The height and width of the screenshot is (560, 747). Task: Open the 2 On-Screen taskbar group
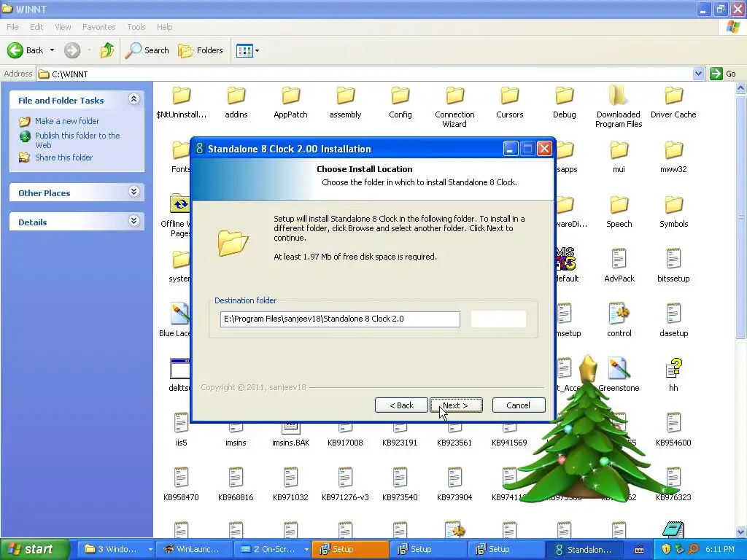click(273, 549)
